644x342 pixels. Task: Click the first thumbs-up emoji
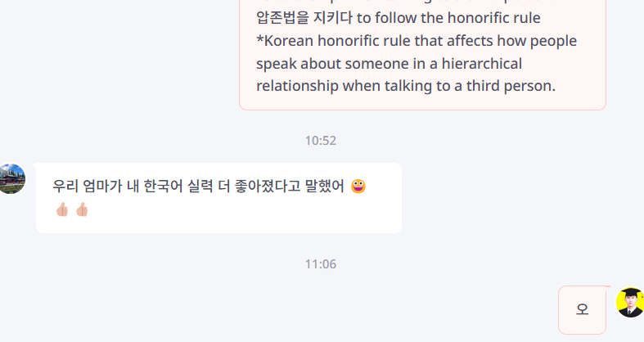coord(62,209)
